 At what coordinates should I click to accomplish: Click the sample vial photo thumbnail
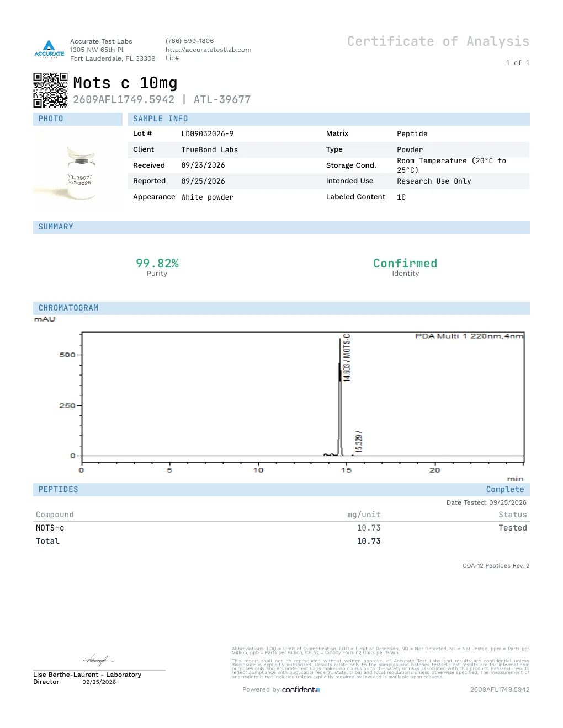77,169
